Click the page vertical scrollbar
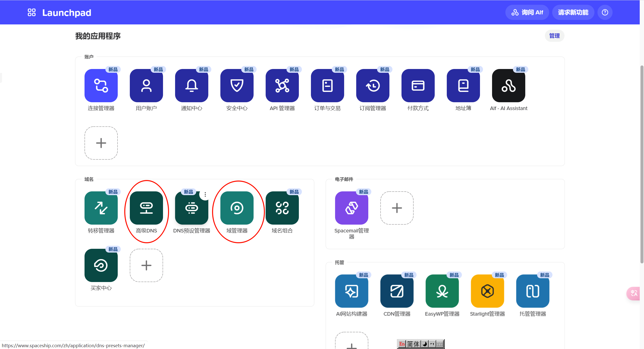This screenshot has height=349, width=644. click(642, 164)
